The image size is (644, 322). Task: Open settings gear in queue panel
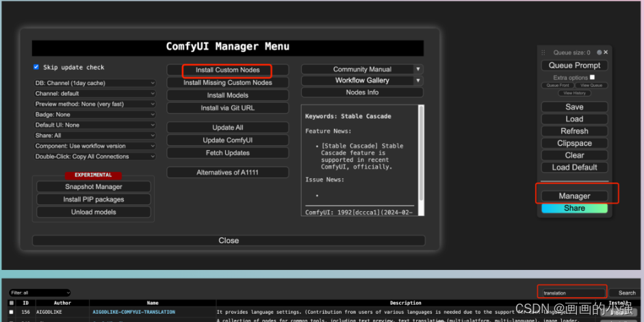pos(600,52)
